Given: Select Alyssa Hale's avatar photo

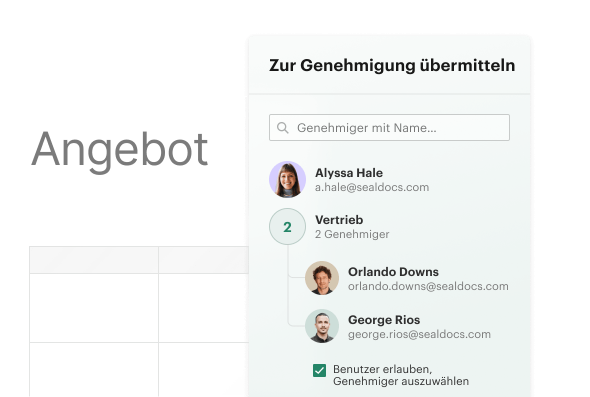Looking at the screenshot, I should click(287, 179).
